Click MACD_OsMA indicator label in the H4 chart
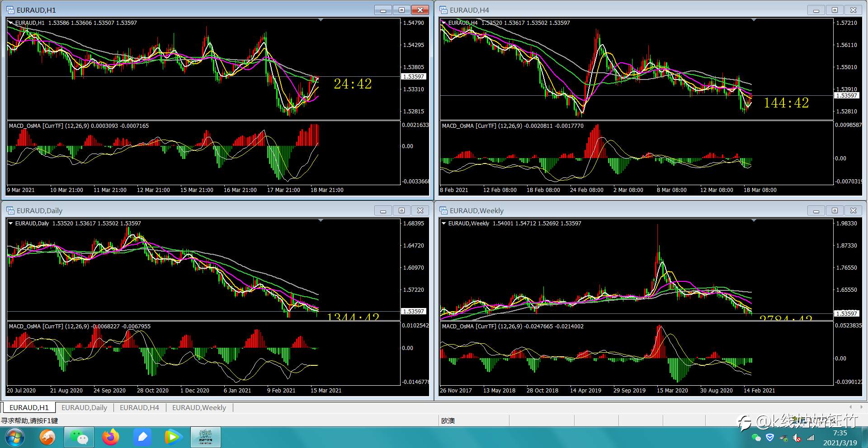Image resolution: width=868 pixels, height=448 pixels. tap(513, 126)
